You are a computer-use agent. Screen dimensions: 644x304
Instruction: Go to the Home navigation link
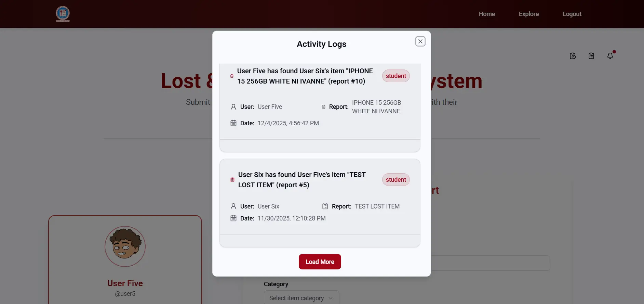487,14
